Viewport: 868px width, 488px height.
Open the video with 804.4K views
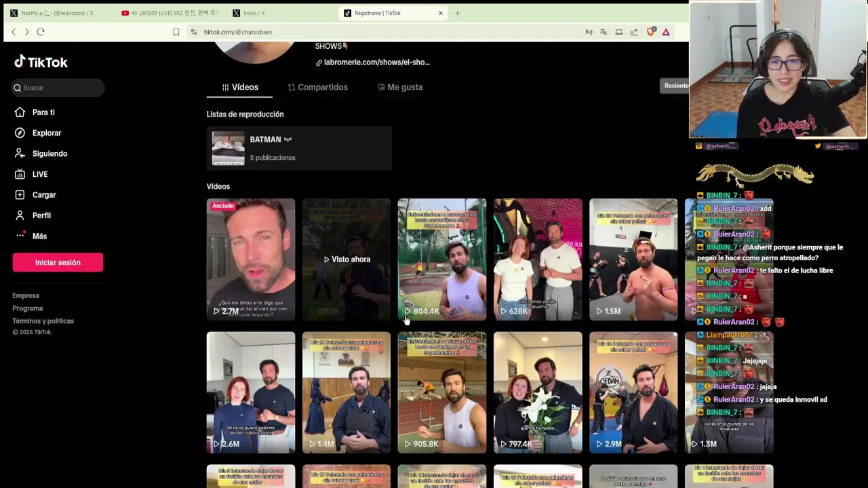[x=442, y=259]
